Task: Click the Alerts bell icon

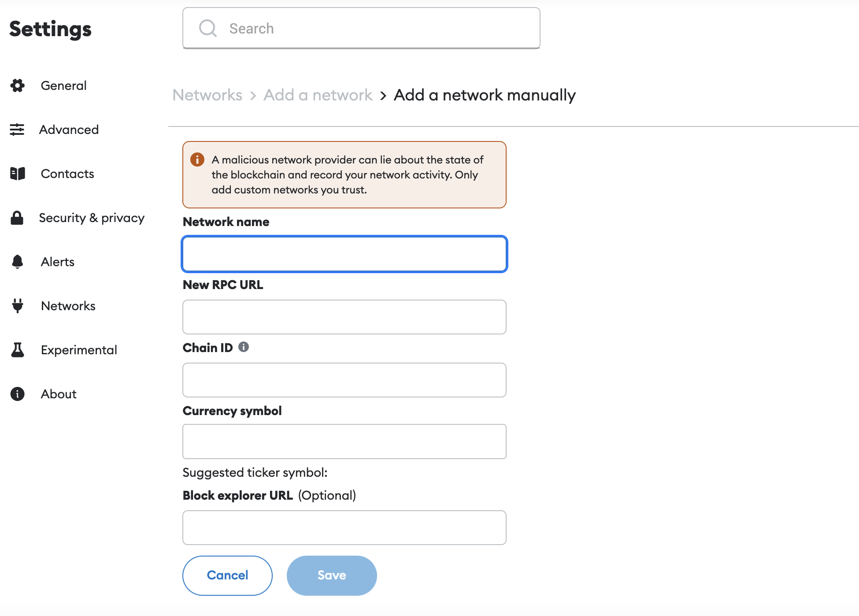Action: 17,262
